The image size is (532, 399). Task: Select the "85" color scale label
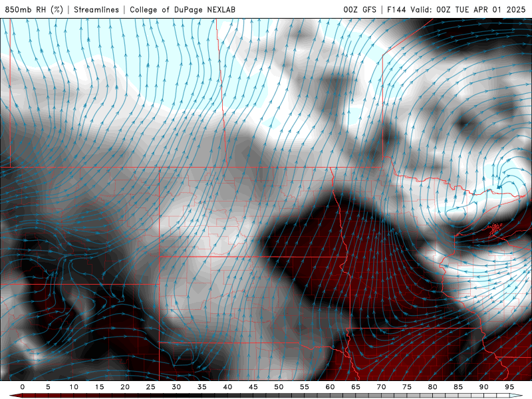458,387
